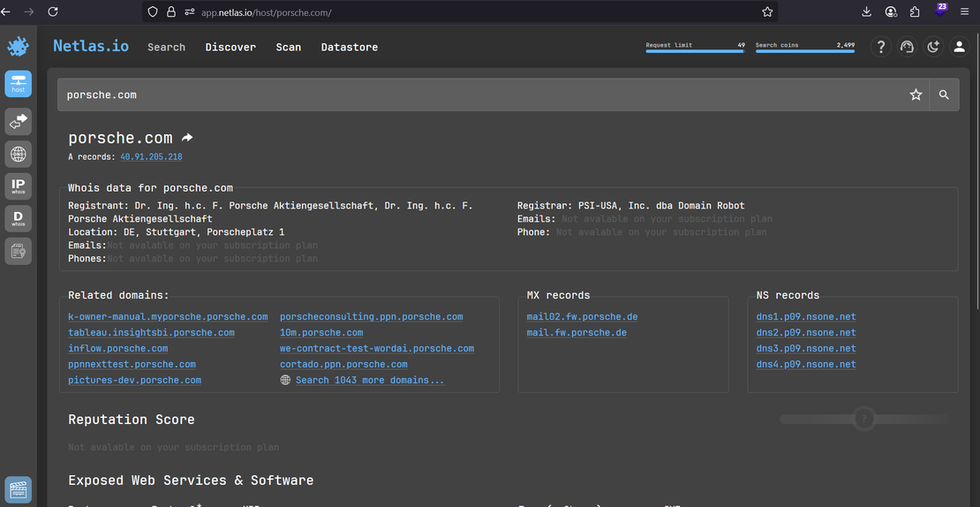Open the IP whois sidebar tool
Screen dimensions: 980x507
[x=18, y=186]
